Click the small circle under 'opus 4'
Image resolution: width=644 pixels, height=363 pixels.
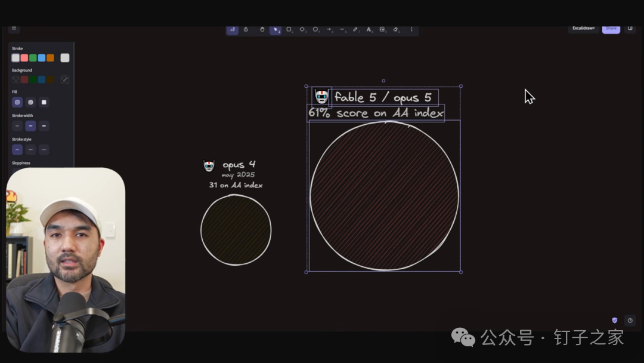(236, 230)
